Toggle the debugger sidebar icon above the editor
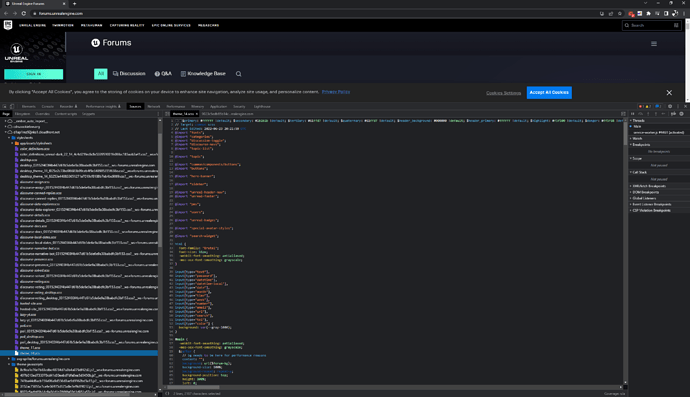 [x=623, y=114]
